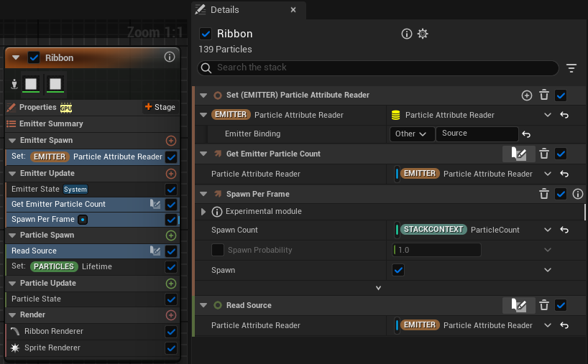Open scratch pad editor for Get Emitter Particle Count
This screenshot has height=364, width=588.
click(518, 154)
